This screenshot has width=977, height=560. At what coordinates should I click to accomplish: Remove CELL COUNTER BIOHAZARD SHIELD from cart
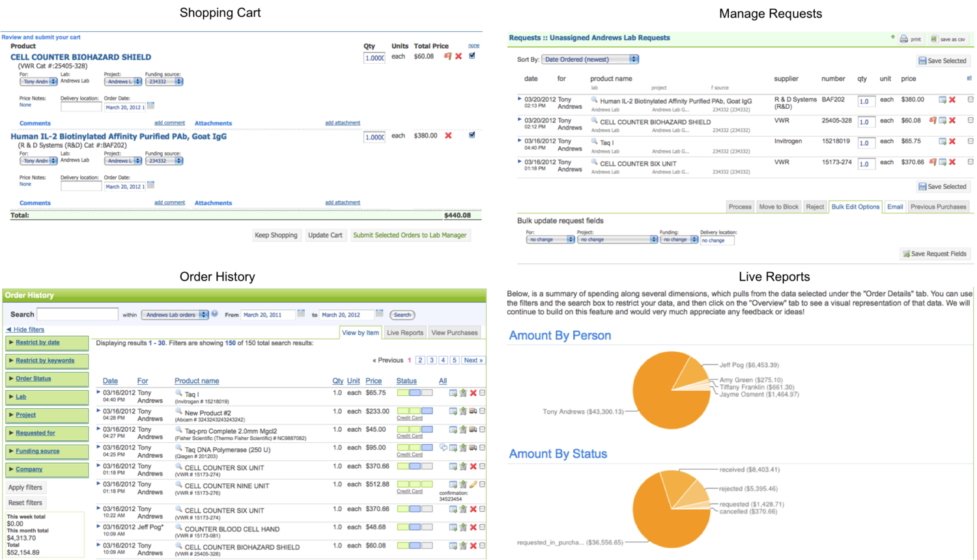(x=459, y=57)
